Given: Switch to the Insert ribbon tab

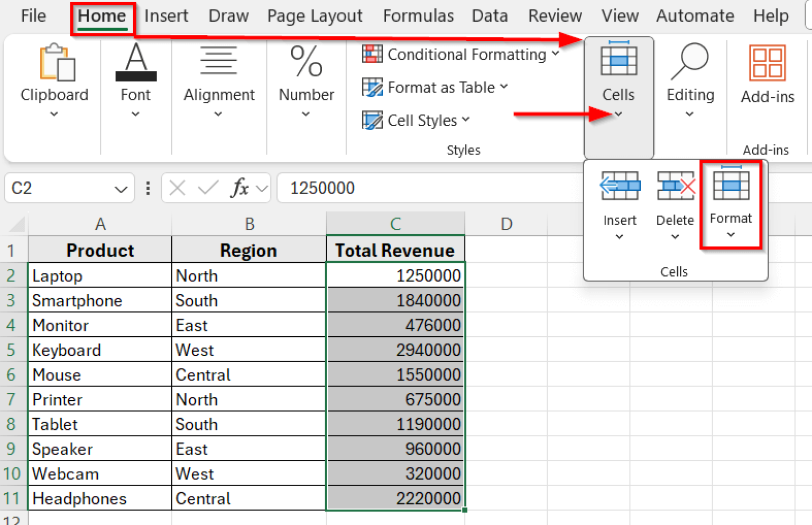Looking at the screenshot, I should (166, 16).
